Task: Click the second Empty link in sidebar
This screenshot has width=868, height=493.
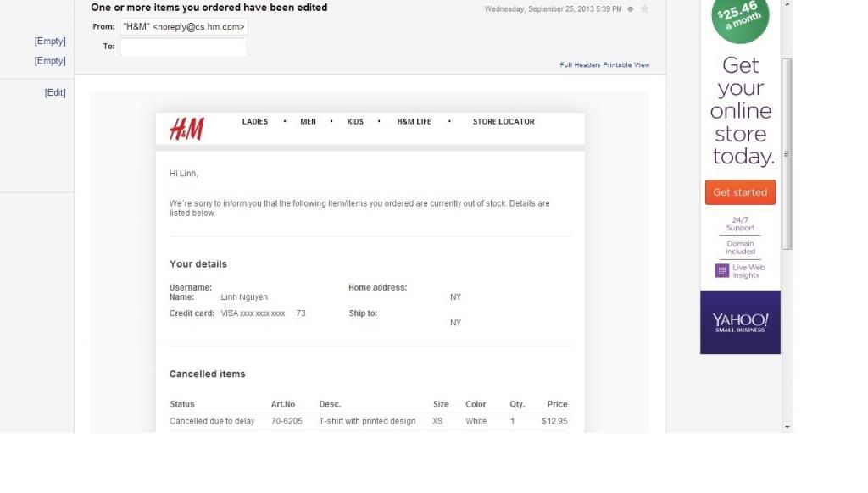Action: [x=50, y=61]
